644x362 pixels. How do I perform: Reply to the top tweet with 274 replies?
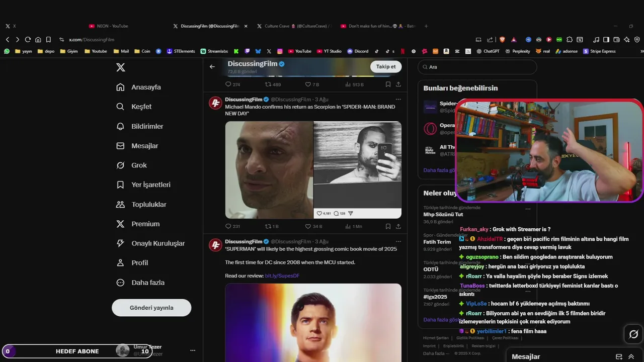click(x=232, y=84)
